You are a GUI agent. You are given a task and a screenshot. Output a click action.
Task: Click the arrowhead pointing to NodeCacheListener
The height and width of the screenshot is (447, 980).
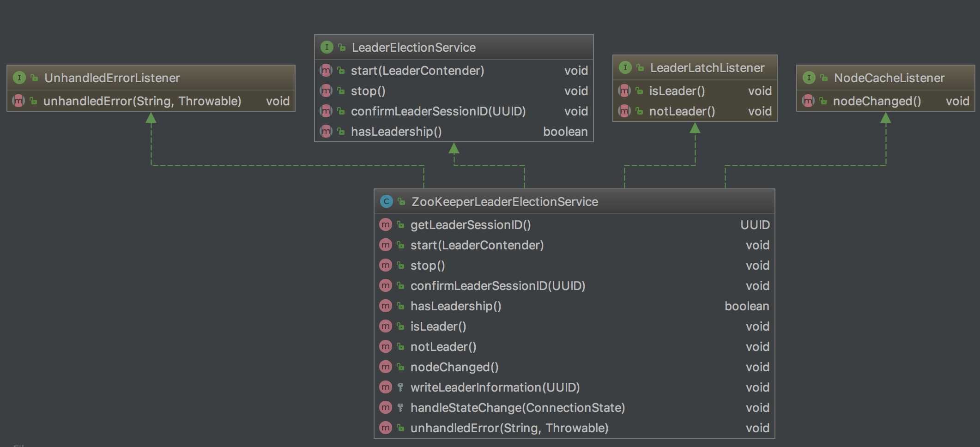click(x=885, y=118)
